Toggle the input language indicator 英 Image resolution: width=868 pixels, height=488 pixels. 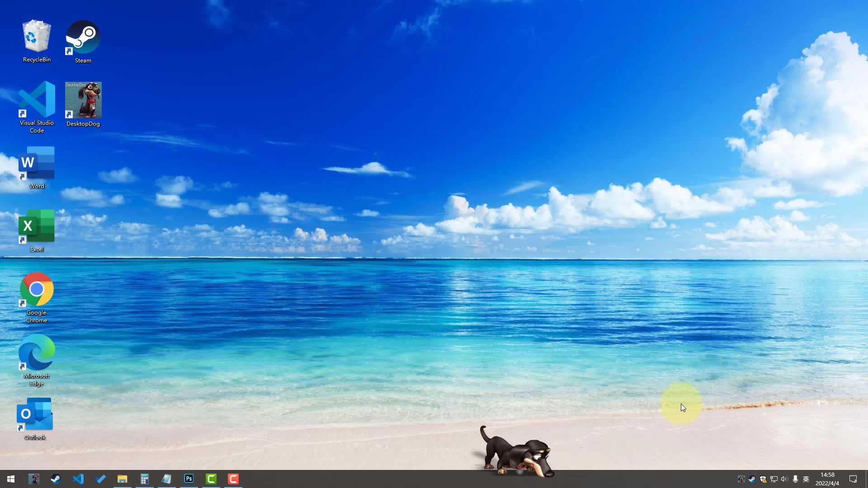(806, 479)
